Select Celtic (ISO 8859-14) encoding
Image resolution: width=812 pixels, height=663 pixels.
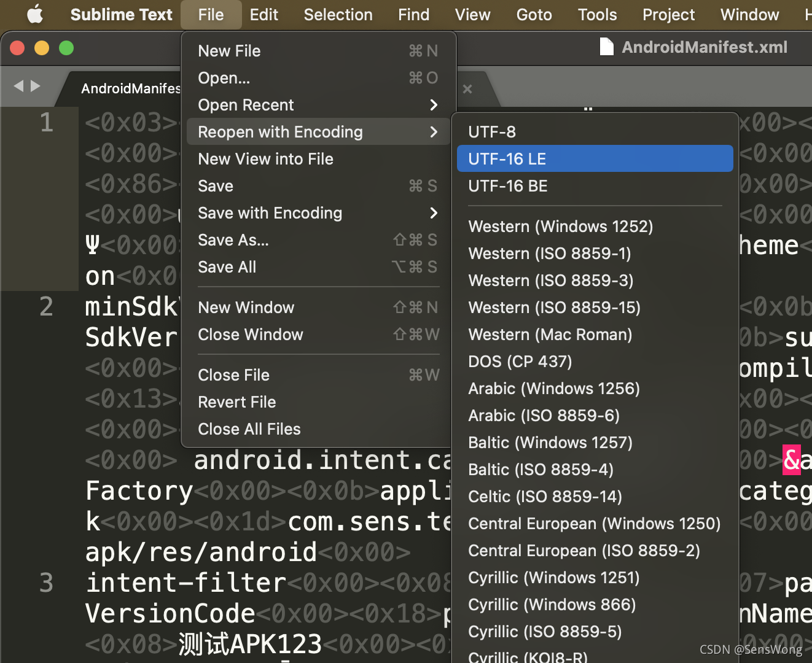pyautogui.click(x=595, y=497)
